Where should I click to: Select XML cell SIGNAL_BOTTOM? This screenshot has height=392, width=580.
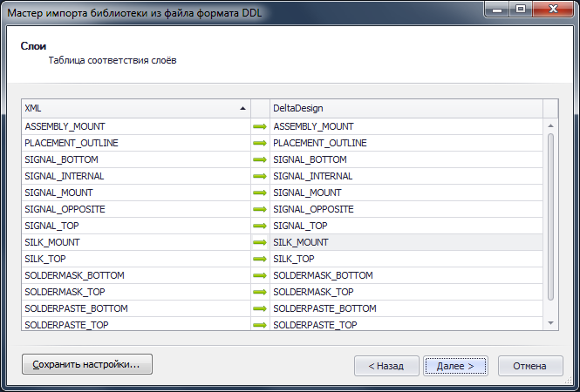[136, 159]
